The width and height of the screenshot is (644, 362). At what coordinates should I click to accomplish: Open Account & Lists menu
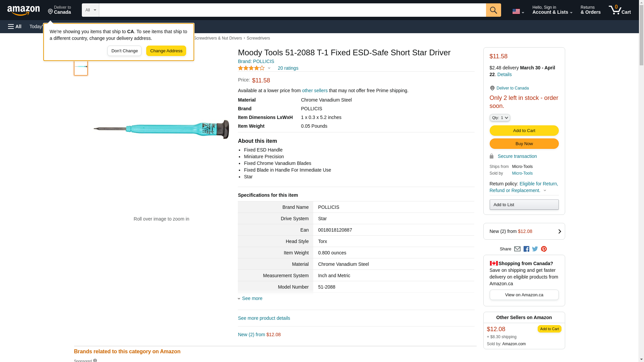tap(552, 10)
